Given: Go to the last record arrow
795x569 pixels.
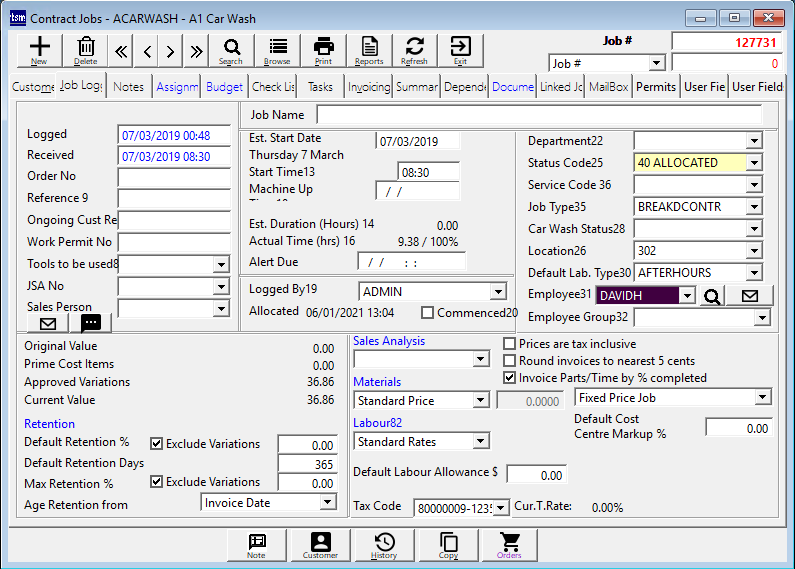Looking at the screenshot, I should 196,51.
